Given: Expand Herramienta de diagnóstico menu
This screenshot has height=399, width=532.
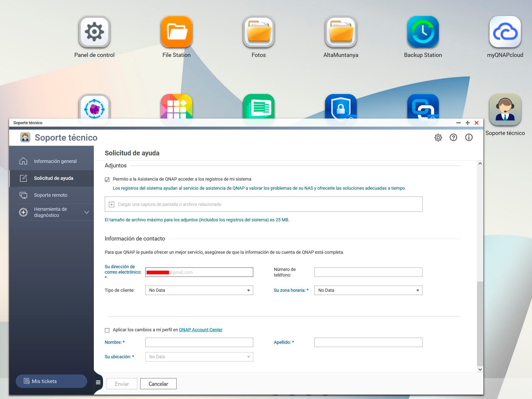Looking at the screenshot, I should (x=86, y=212).
